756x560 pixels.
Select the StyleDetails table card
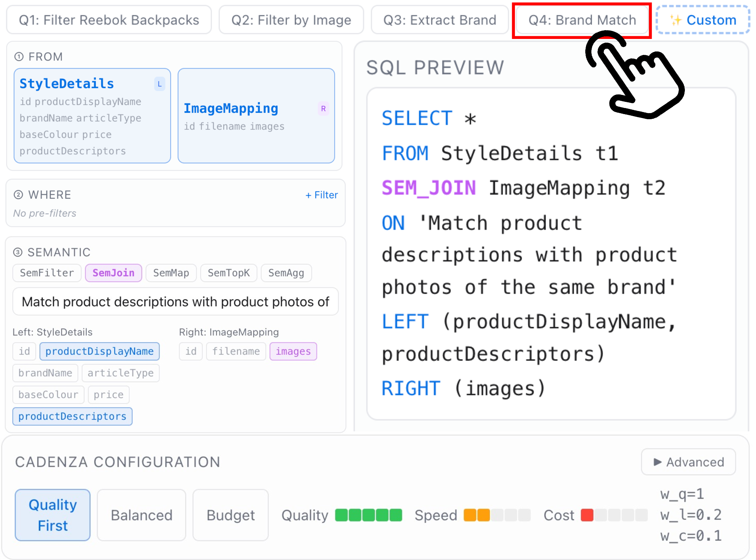[x=92, y=116]
